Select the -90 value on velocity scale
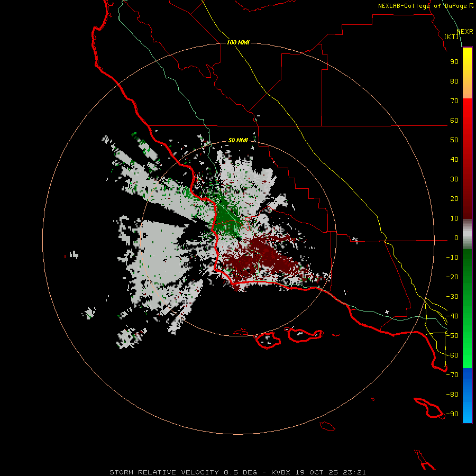476x476 pixels. click(x=452, y=414)
